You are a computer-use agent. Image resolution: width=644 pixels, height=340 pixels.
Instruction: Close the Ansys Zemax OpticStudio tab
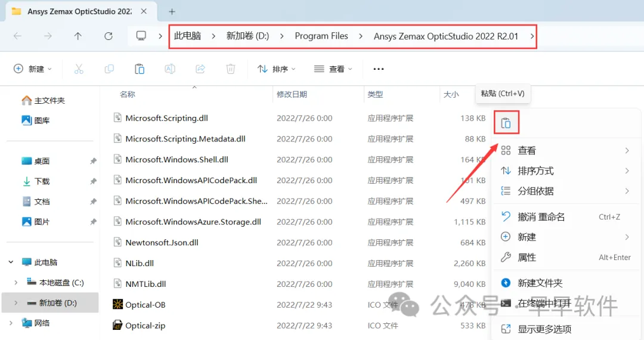pyautogui.click(x=144, y=11)
